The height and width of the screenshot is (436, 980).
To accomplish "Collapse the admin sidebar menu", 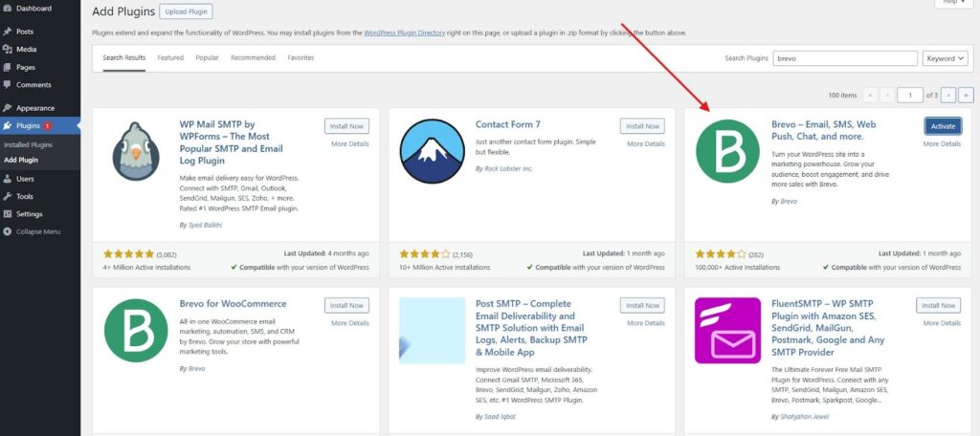I will 37,231.
